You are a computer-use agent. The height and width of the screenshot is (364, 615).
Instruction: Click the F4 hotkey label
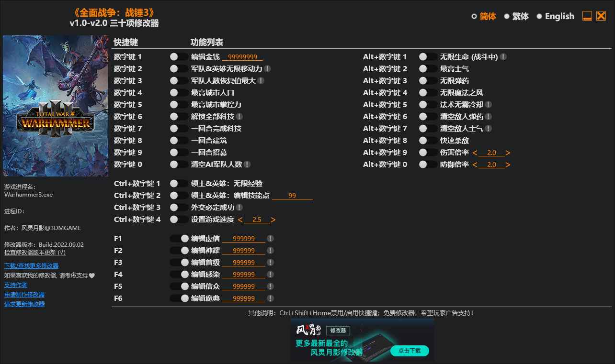[118, 275]
